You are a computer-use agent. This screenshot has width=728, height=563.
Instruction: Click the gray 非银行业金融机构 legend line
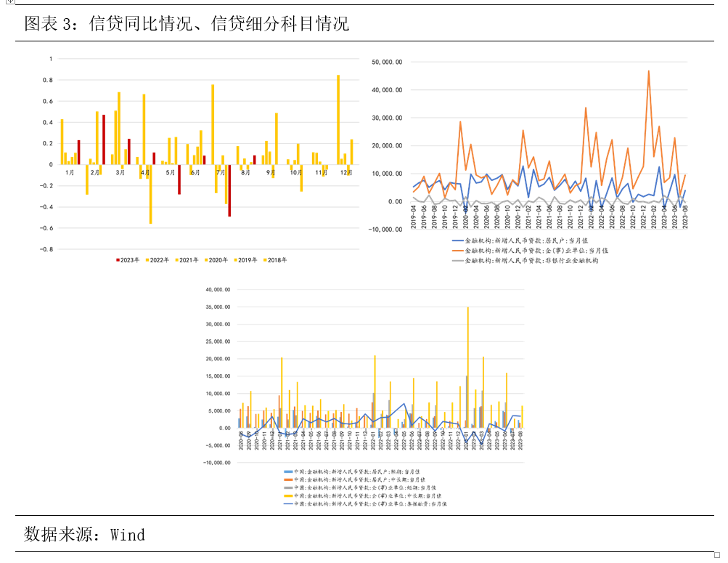click(458, 259)
